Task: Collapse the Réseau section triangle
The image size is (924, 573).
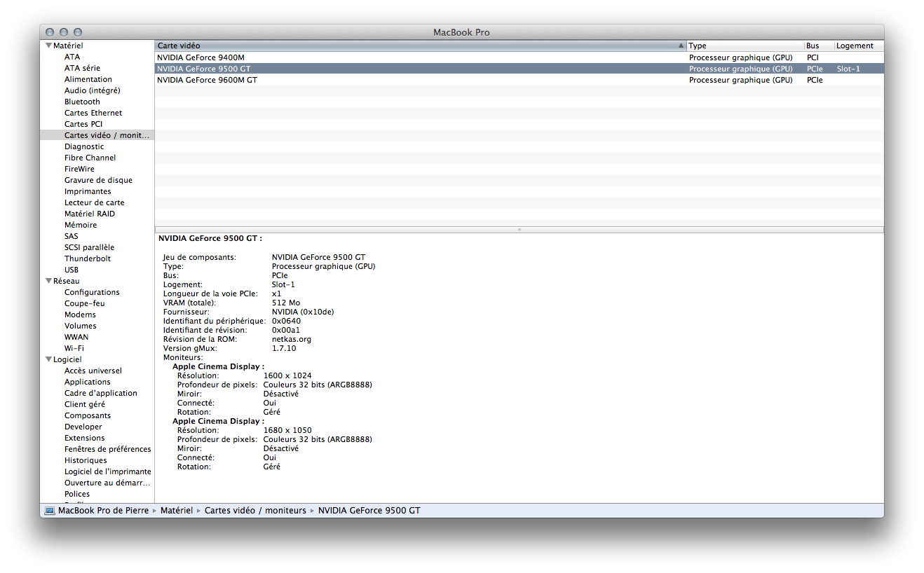Action: 48,281
